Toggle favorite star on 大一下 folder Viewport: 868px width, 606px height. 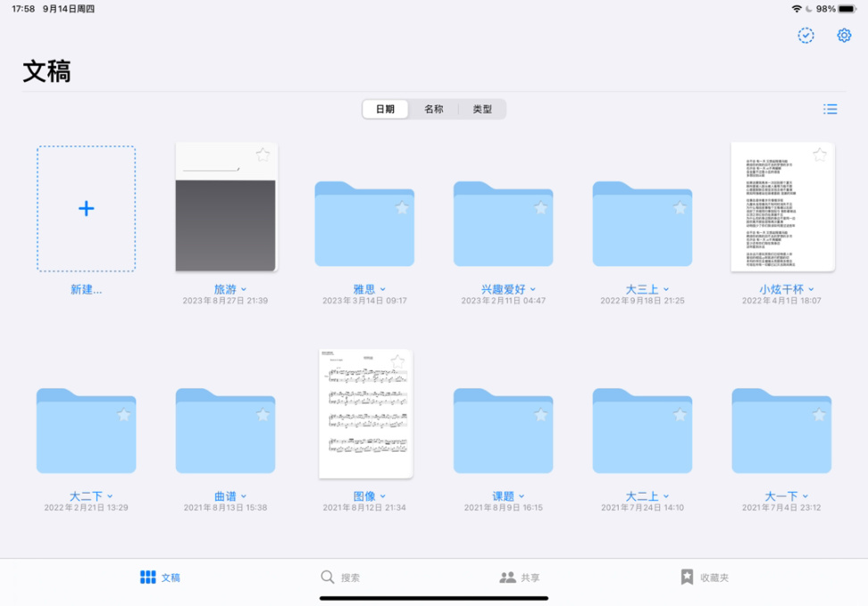[819, 415]
